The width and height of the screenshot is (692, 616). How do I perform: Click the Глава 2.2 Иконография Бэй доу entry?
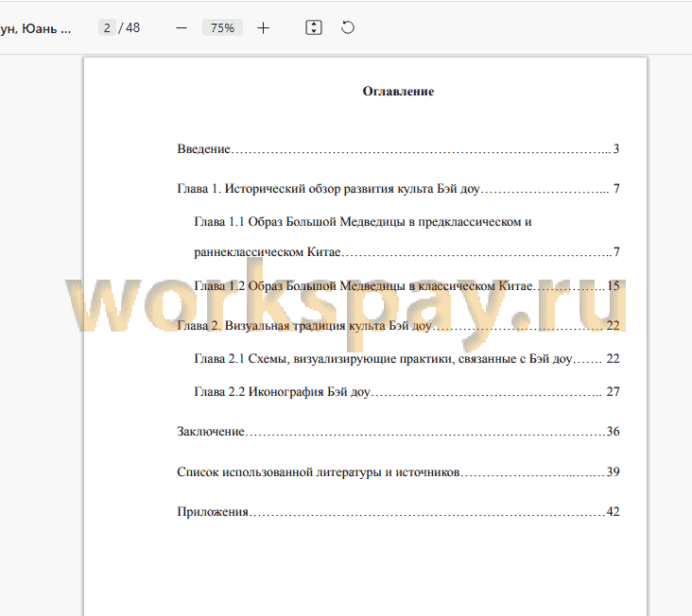pyautogui.click(x=407, y=391)
